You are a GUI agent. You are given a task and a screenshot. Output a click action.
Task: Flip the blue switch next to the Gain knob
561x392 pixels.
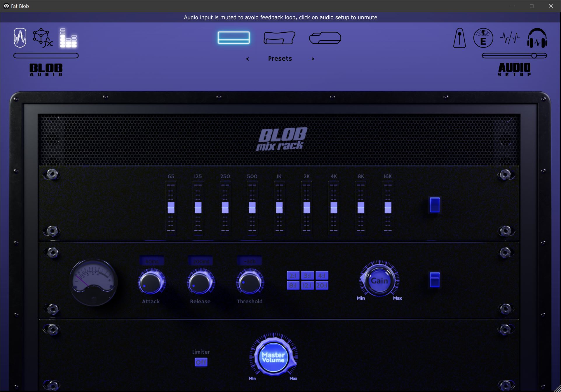point(435,279)
